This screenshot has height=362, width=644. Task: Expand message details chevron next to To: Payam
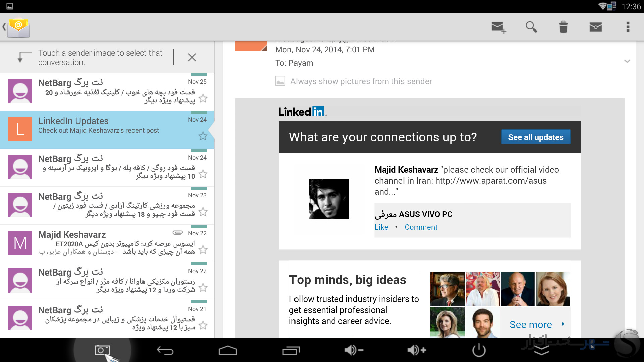627,61
